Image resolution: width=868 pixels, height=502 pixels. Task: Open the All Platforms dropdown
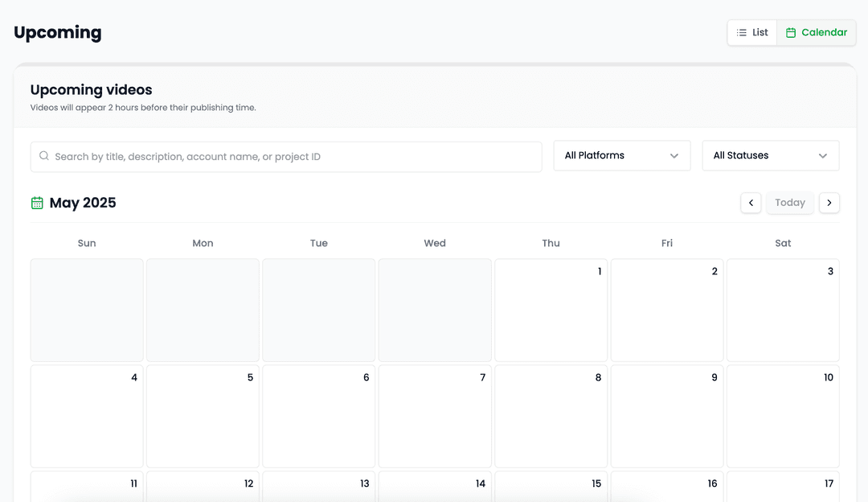click(x=621, y=156)
